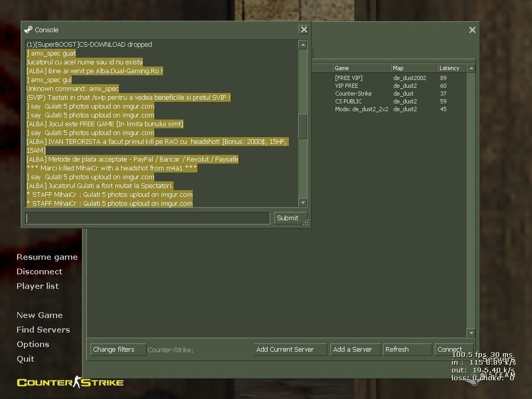Screen dimensions: 532x399
Task: Click the server list scroll up arrow
Action: tap(471, 69)
